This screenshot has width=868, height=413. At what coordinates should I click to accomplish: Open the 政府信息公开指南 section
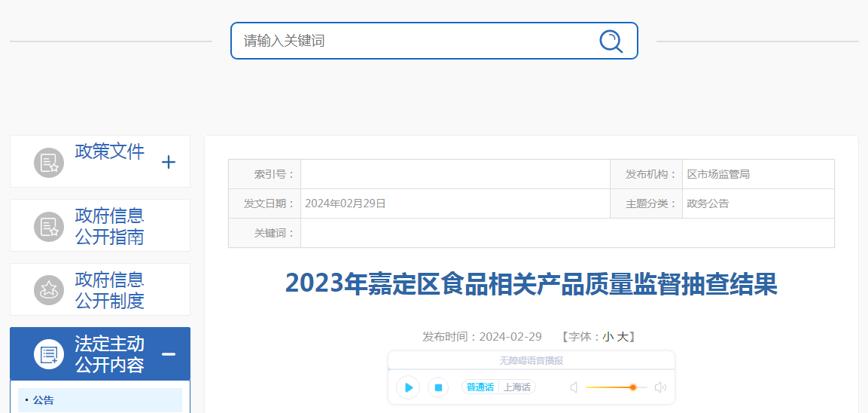click(x=110, y=226)
